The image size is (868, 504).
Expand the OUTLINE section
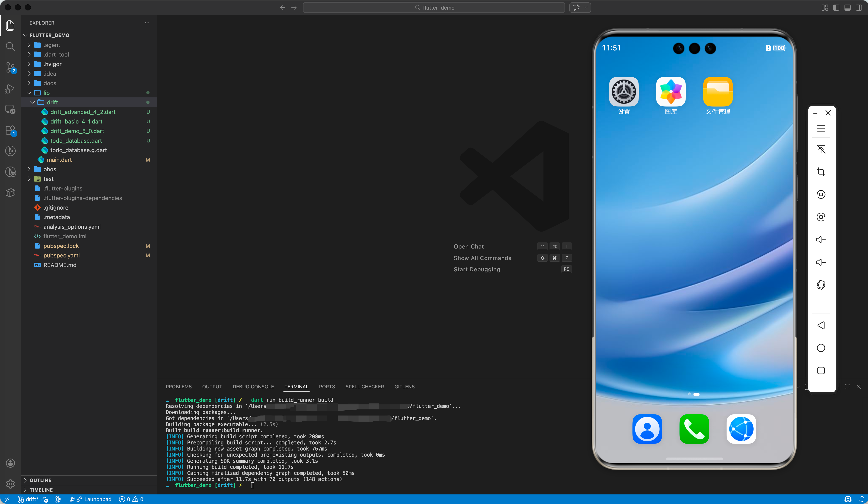pos(40,480)
